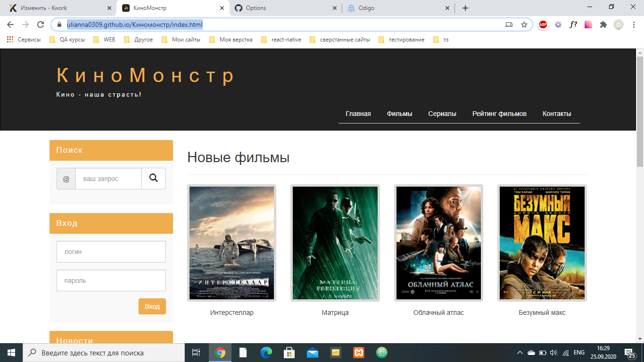The width and height of the screenshot is (644, 362).
Task: Open the WEB bookmark folder
Action: 104,40
